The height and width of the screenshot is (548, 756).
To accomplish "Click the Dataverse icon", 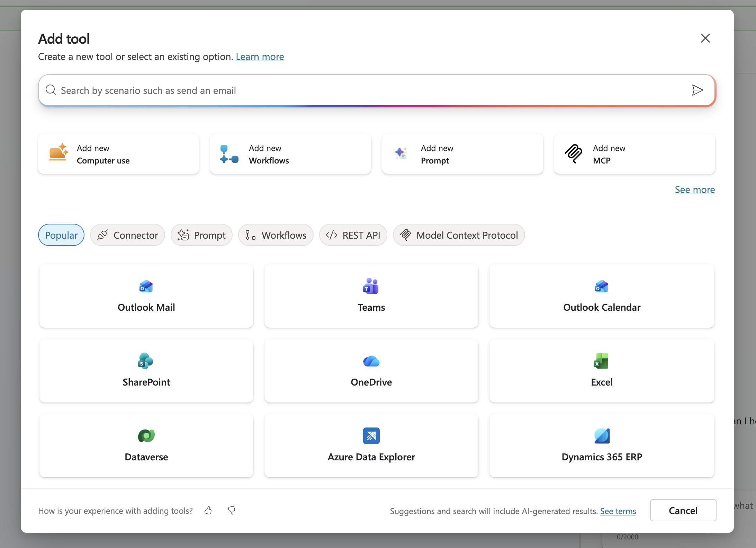I will (x=146, y=436).
